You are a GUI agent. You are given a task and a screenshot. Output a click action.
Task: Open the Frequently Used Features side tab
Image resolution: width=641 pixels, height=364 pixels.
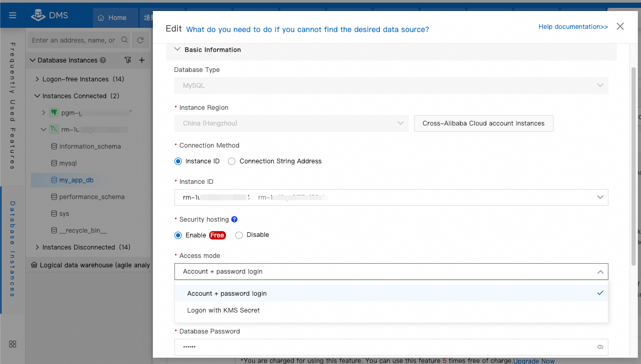click(x=13, y=105)
